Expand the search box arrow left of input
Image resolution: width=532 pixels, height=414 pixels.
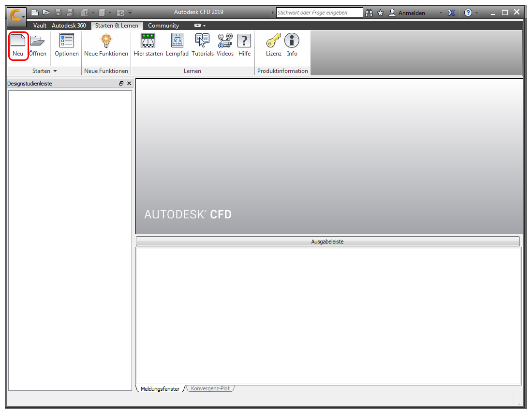click(x=272, y=13)
